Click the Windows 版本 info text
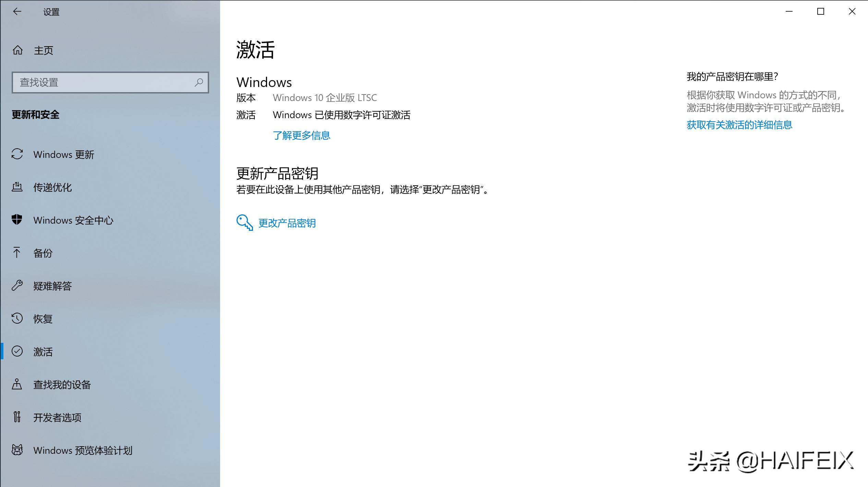 click(x=324, y=98)
